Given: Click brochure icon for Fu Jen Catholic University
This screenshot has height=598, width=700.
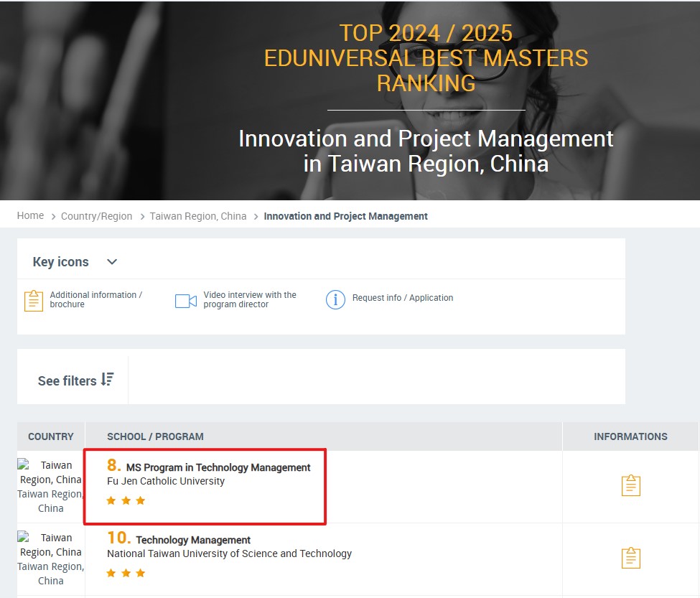Looking at the screenshot, I should click(630, 486).
